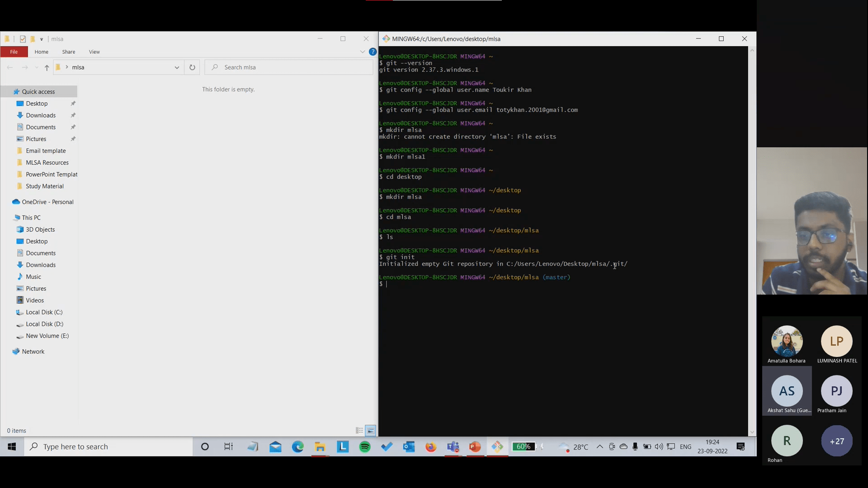The image size is (868, 488).
Task: Open Explorer help icon
Action: pos(373,52)
